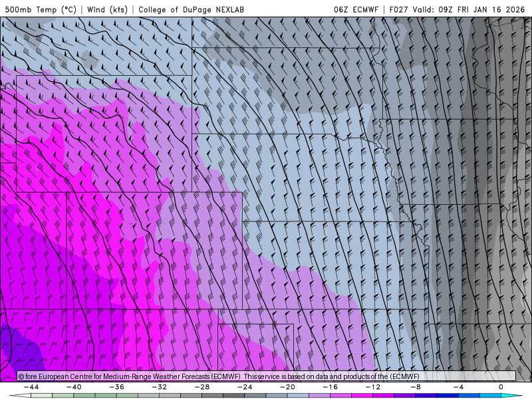Click the -20 color scale label

(288, 387)
